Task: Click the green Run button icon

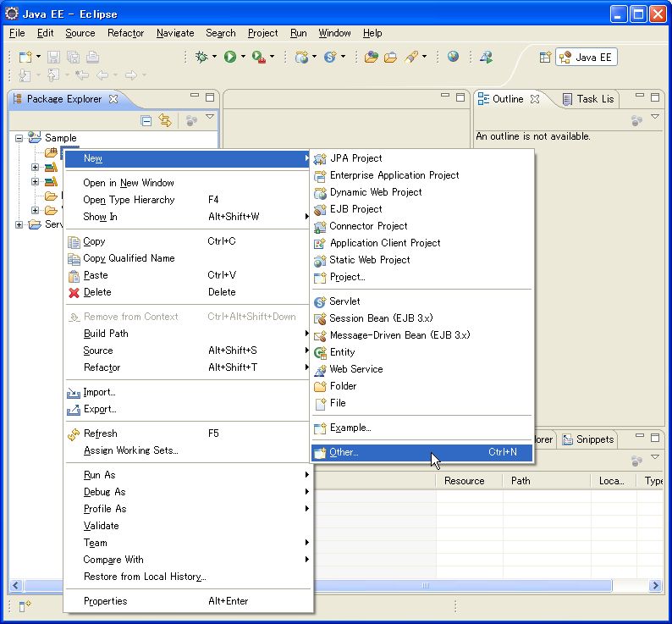Action: point(229,57)
